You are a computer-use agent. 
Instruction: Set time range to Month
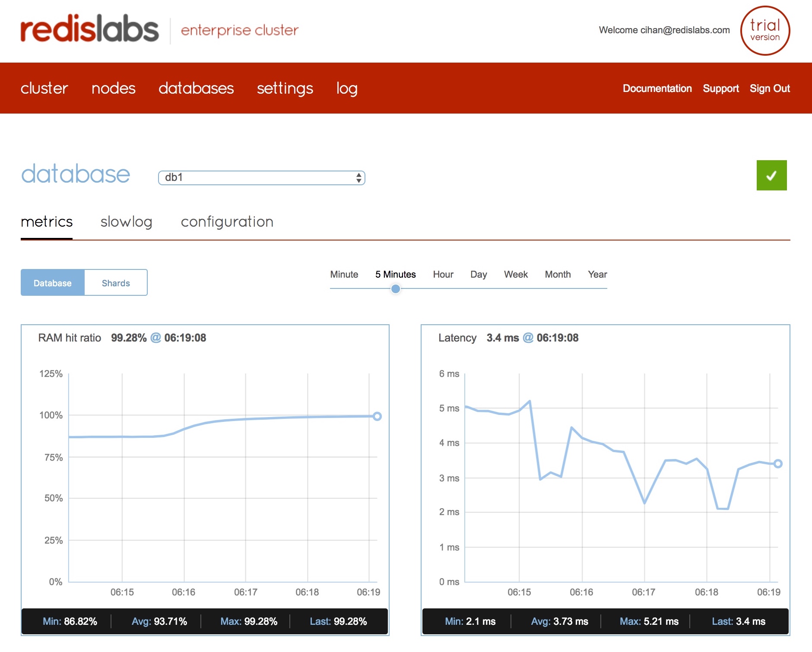coord(558,274)
